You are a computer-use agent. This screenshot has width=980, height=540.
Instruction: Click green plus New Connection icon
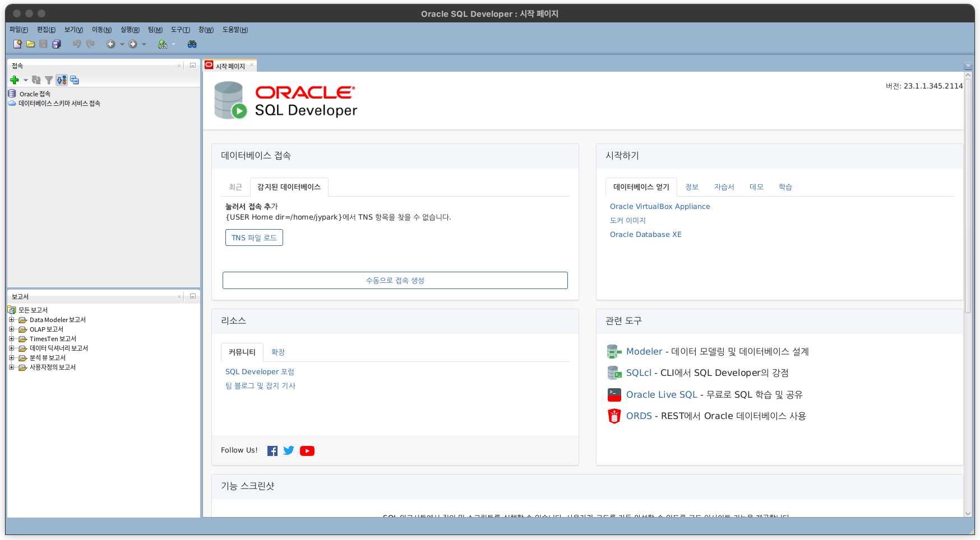point(15,80)
